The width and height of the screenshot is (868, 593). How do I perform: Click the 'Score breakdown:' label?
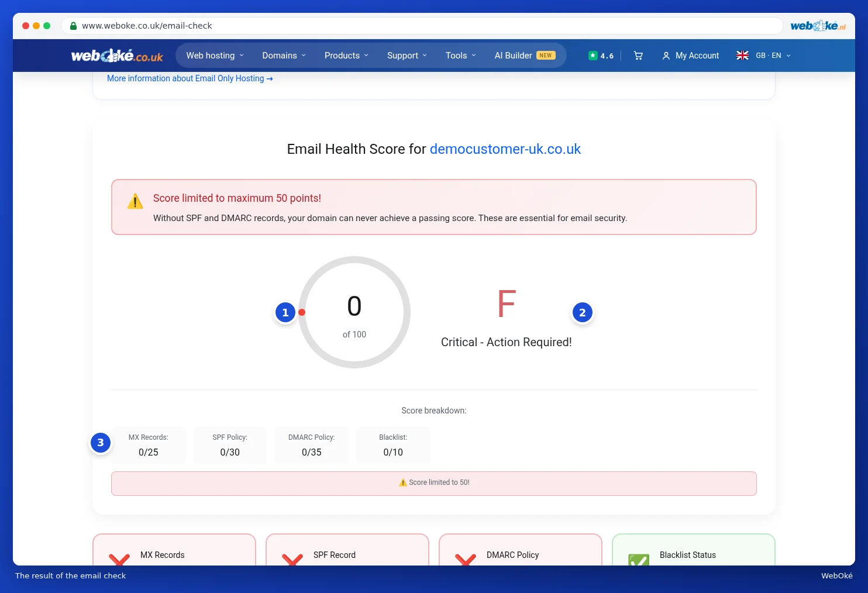coord(434,411)
